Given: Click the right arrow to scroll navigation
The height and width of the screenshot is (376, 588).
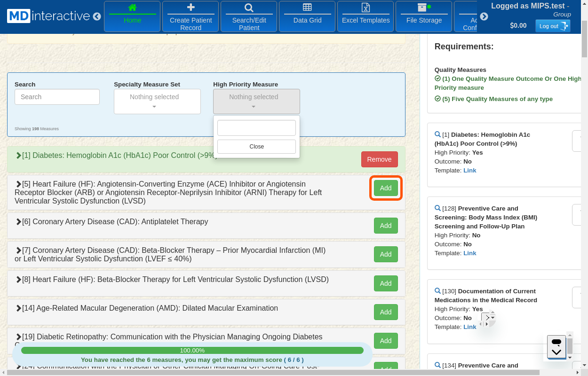Looking at the screenshot, I should (484, 16).
